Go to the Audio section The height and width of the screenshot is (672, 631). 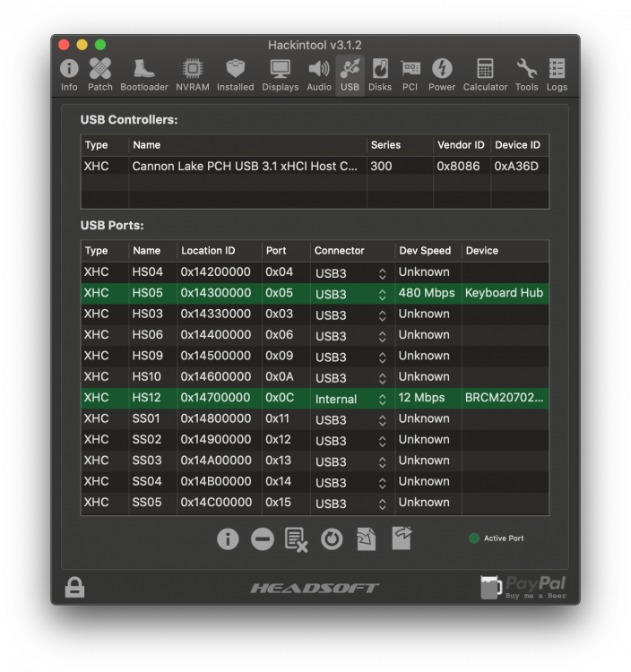point(319,75)
